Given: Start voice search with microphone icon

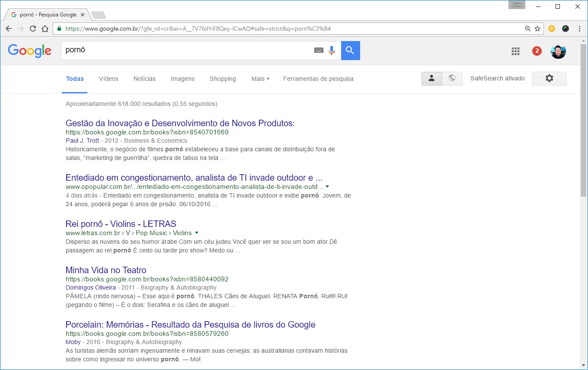Looking at the screenshot, I should pyautogui.click(x=332, y=50).
